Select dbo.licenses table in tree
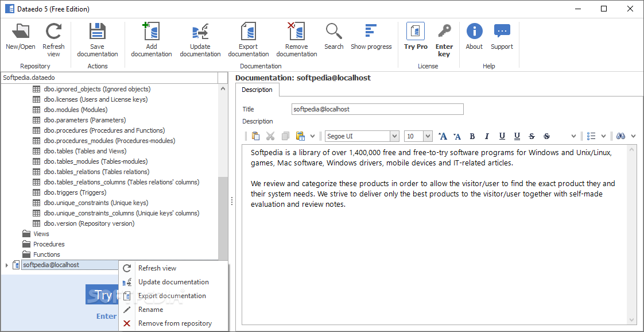644x332 pixels. tap(90, 99)
